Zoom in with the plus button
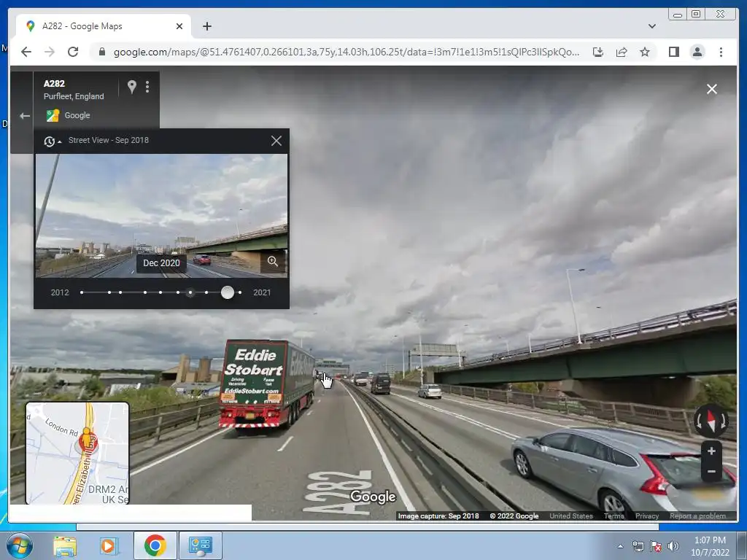 711,451
